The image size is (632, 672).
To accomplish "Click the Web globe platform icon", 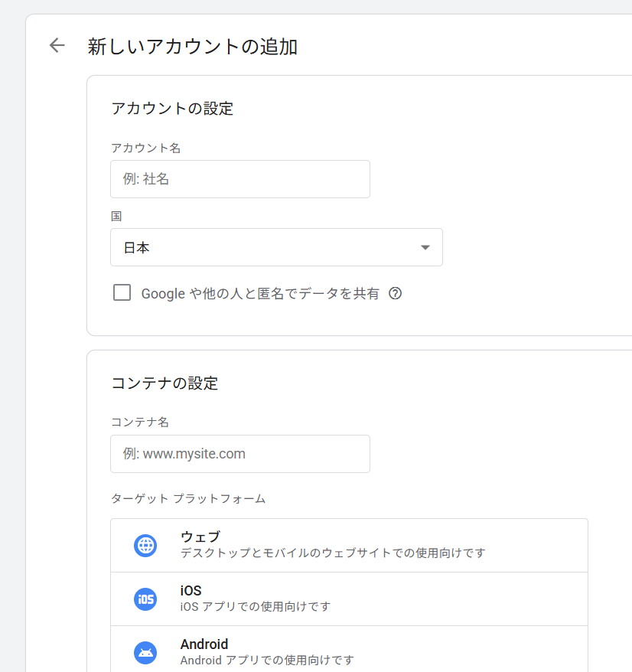I will pyautogui.click(x=145, y=546).
